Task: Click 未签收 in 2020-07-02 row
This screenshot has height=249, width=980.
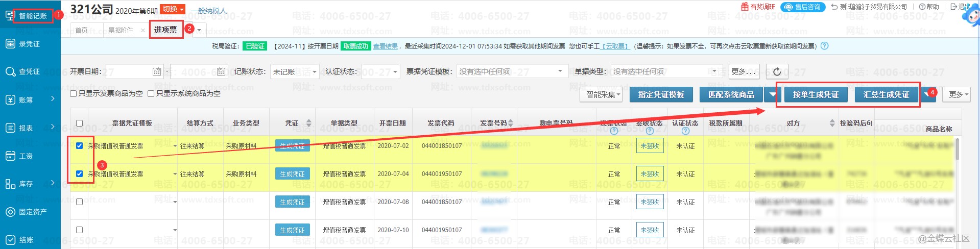Action: click(650, 146)
